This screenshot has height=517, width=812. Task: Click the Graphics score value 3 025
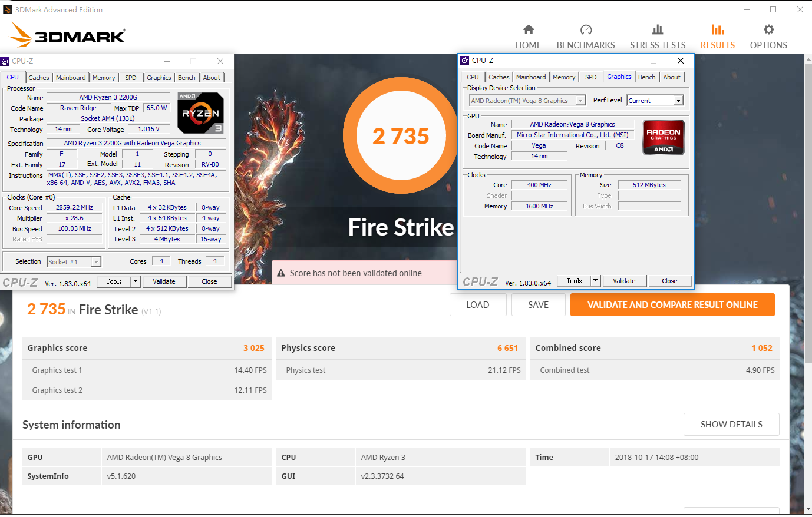(254, 348)
